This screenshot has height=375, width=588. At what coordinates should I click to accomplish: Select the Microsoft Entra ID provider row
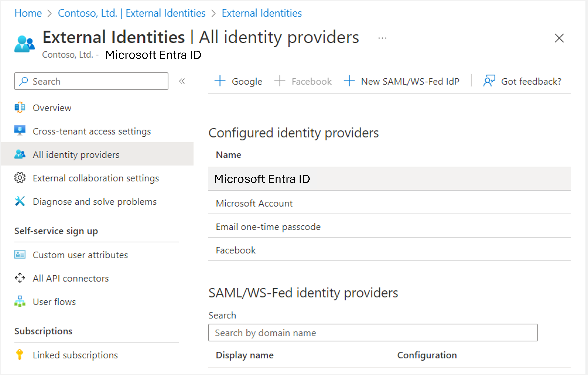(x=389, y=179)
